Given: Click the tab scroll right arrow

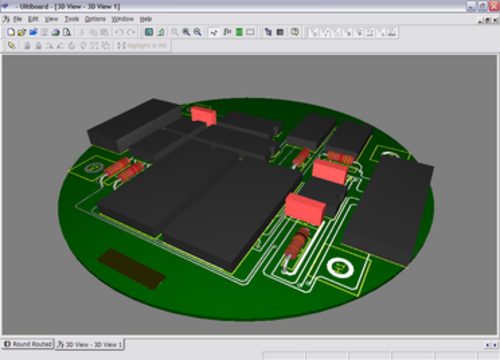Looking at the screenshot, I should pyautogui.click(x=495, y=345).
